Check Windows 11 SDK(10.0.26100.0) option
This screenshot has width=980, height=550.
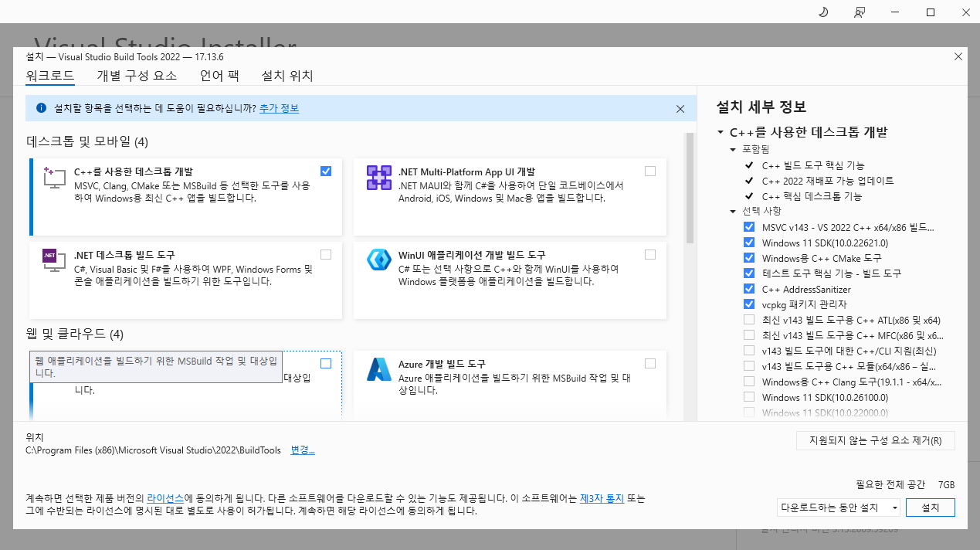click(x=749, y=397)
